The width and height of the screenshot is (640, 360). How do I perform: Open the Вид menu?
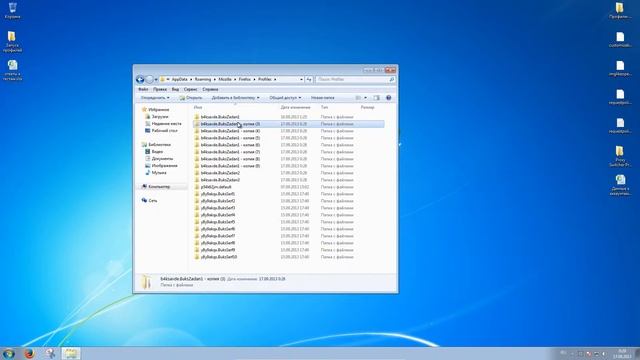coord(175,89)
